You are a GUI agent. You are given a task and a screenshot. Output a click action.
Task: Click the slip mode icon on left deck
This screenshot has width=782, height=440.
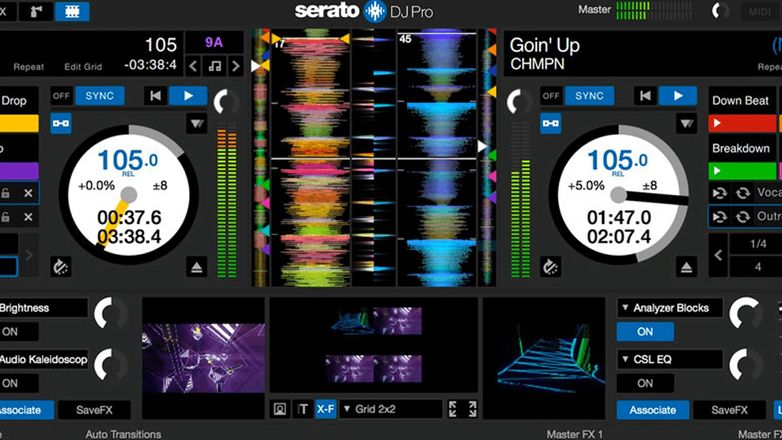click(61, 267)
